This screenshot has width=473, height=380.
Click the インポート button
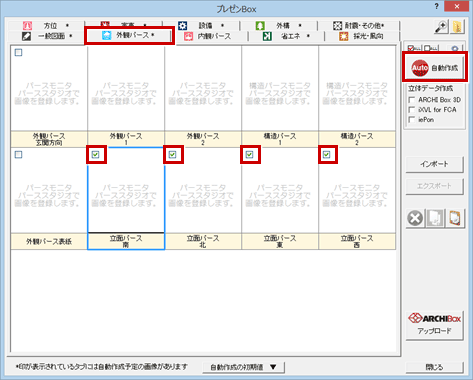(434, 164)
